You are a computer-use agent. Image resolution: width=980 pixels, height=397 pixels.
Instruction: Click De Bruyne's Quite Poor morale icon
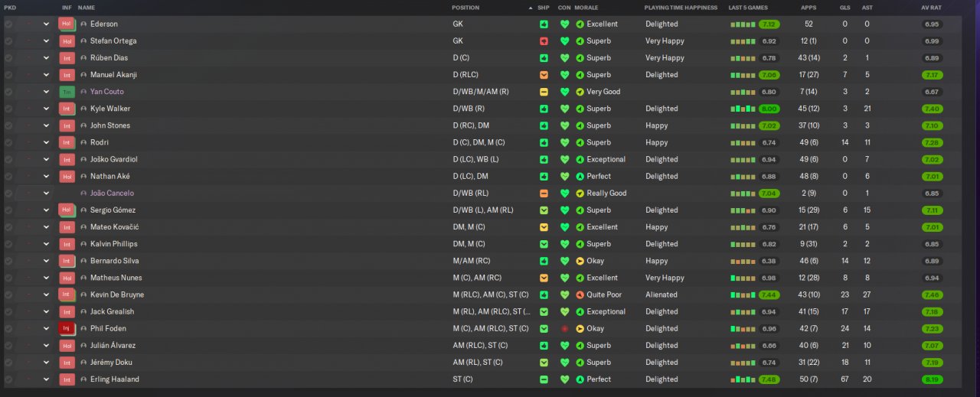pos(580,294)
